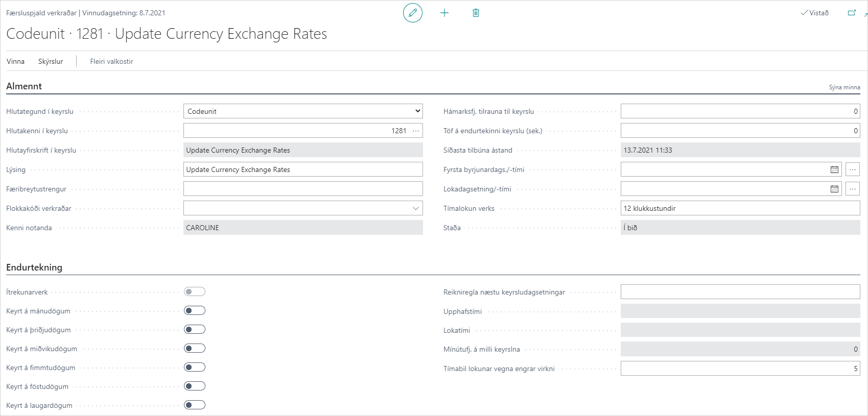Open the Skýrslur menu
The height and width of the screenshot is (416, 868).
pyautogui.click(x=51, y=61)
